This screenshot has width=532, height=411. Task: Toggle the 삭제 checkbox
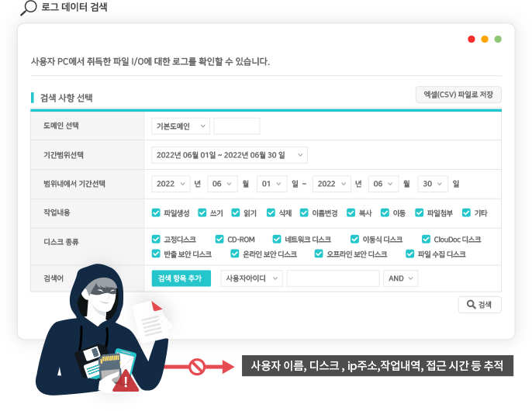pyautogui.click(x=271, y=212)
